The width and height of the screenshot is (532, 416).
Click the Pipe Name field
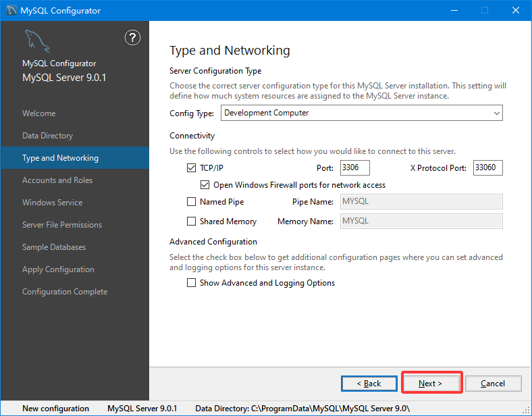click(421, 202)
